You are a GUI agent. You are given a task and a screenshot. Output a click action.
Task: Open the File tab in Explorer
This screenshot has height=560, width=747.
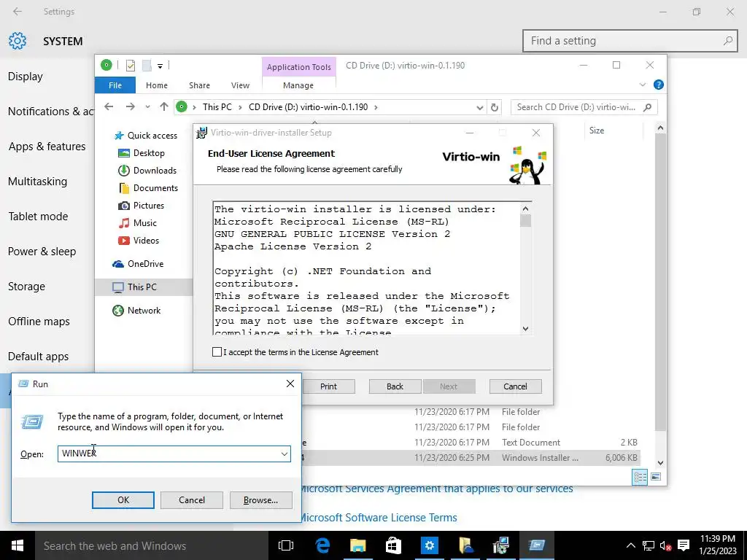(x=115, y=85)
